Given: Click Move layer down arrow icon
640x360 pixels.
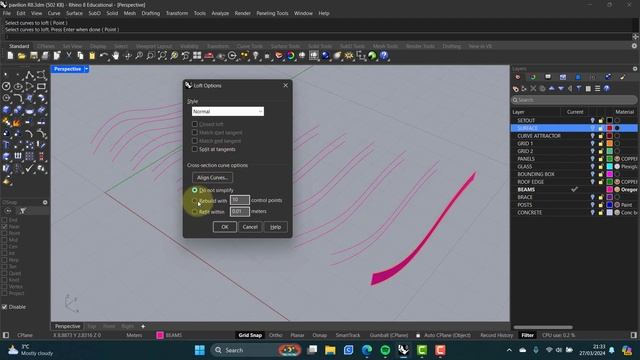Looking at the screenshot, I should tap(561, 89).
